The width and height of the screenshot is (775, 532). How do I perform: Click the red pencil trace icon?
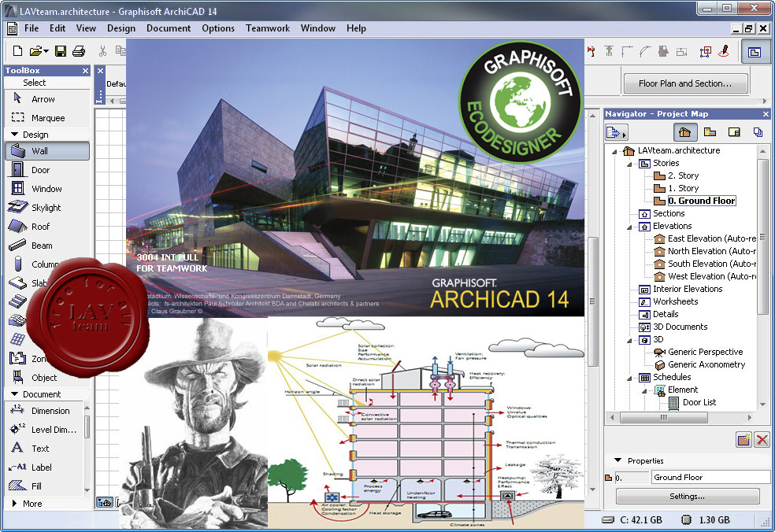[x=724, y=51]
